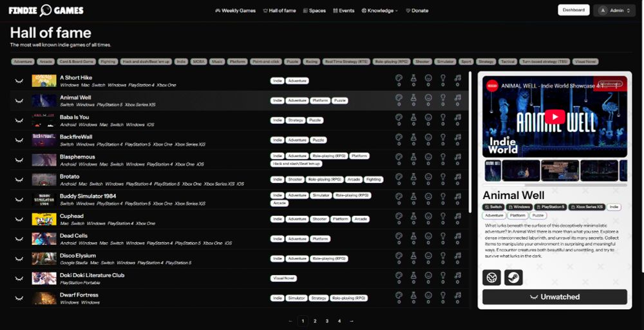Go to pagination page 4
This screenshot has width=644, height=330.
click(339, 321)
